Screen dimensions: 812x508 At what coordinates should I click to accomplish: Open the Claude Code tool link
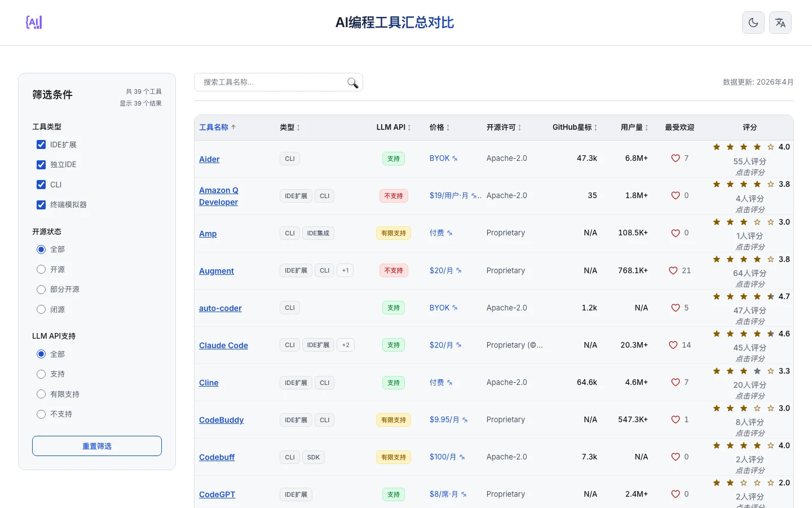[223, 345]
